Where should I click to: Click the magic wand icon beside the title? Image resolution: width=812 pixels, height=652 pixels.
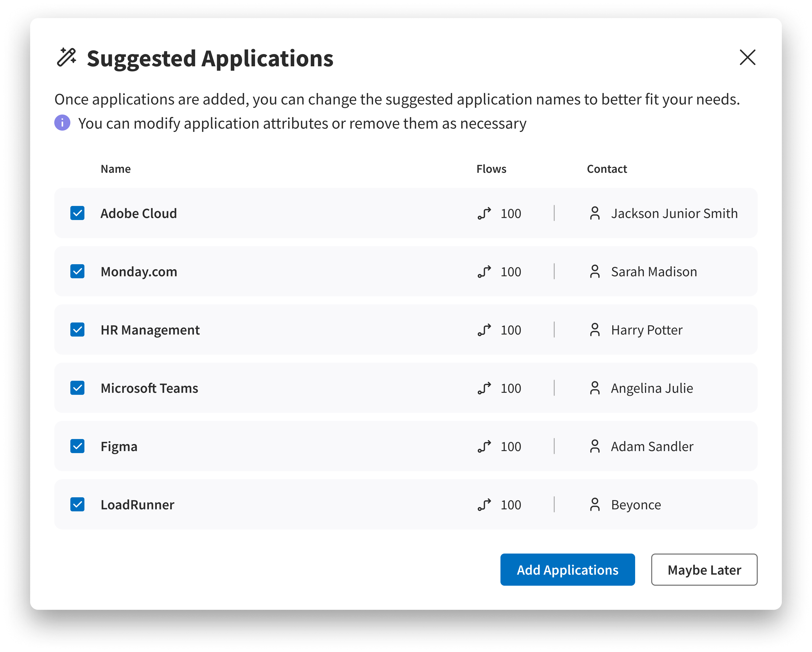[67, 58]
